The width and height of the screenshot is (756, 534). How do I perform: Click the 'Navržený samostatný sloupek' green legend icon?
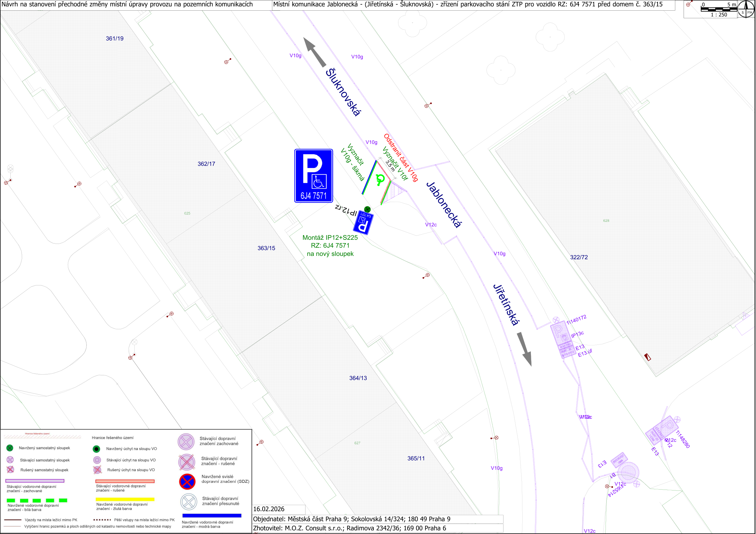click(10, 448)
